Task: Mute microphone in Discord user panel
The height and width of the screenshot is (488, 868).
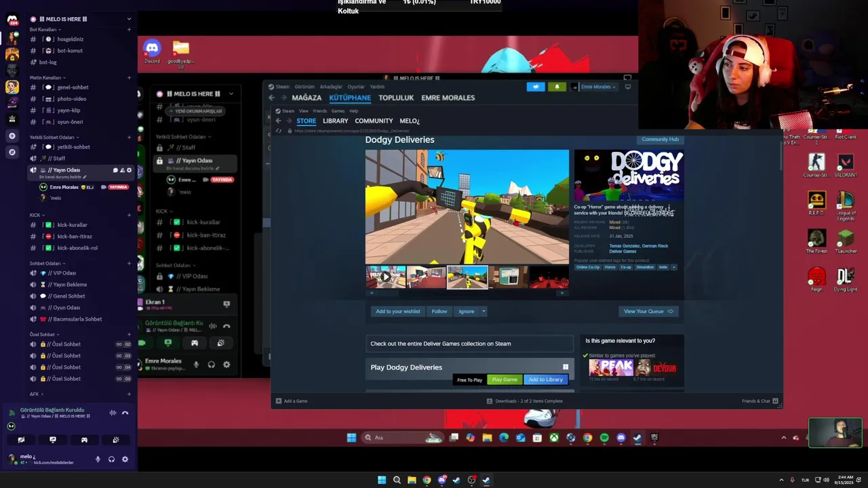Action: (x=98, y=460)
